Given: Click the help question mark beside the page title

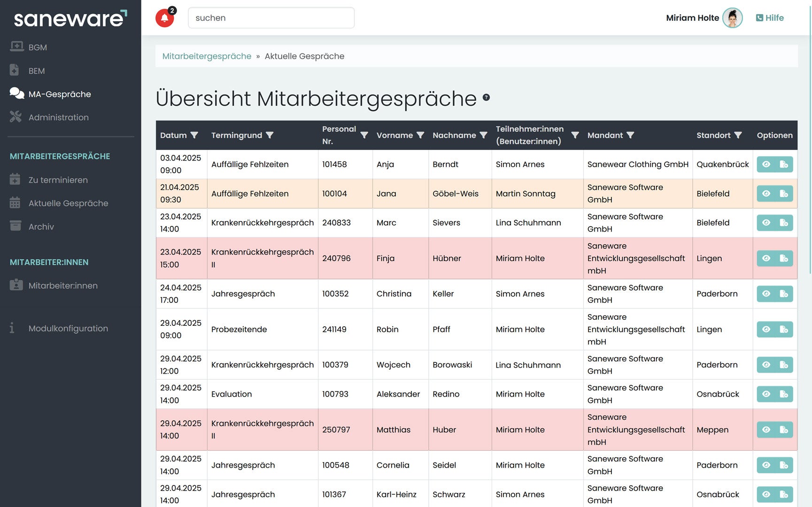Looking at the screenshot, I should tap(486, 98).
